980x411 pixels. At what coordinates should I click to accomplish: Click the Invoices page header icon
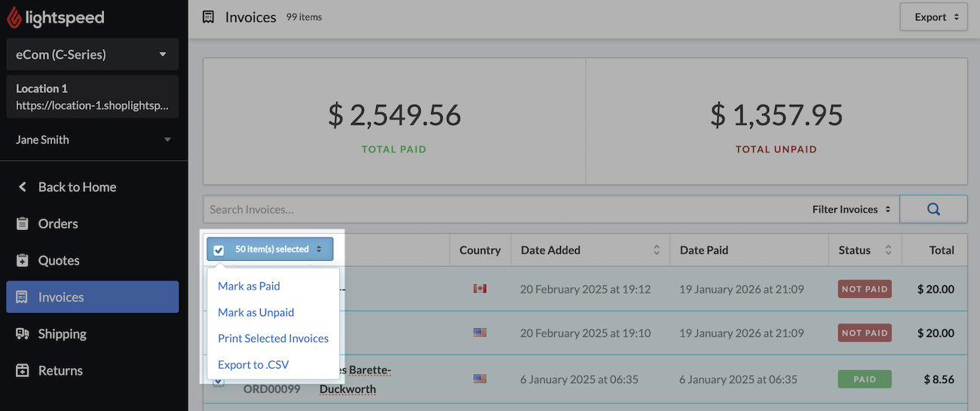point(209,17)
